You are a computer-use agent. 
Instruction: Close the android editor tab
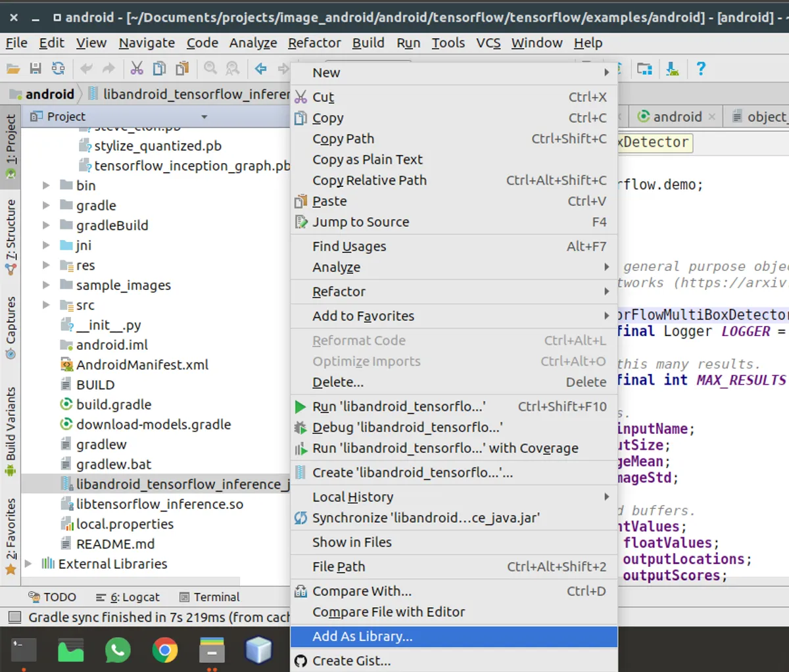(711, 117)
